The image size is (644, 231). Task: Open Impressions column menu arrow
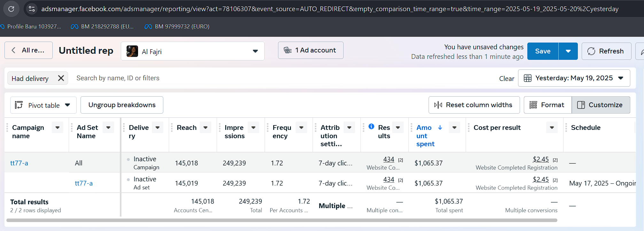[x=253, y=127]
